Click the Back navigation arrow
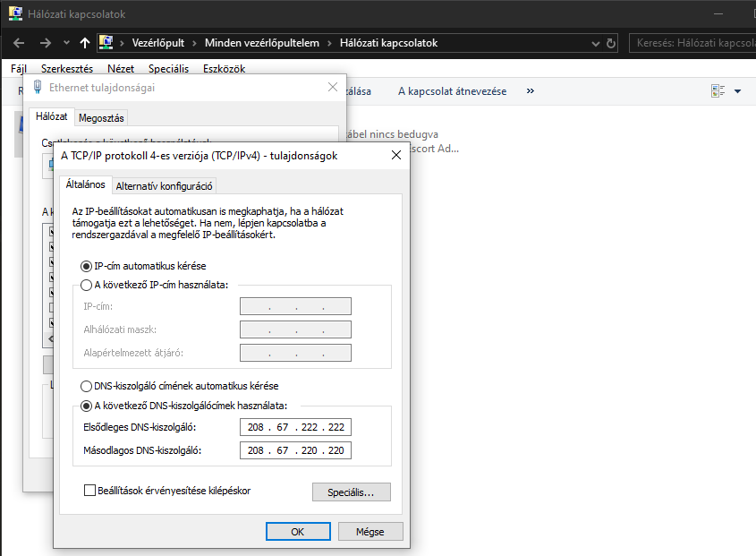 [x=19, y=43]
